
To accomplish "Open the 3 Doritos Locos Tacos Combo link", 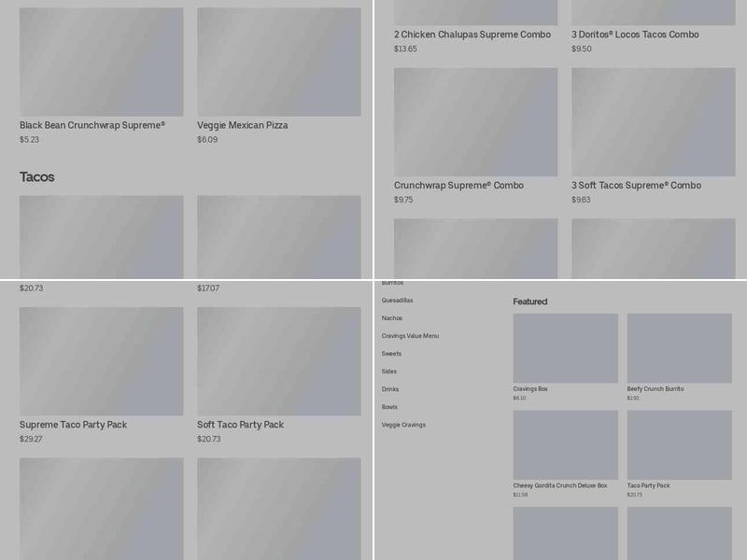I will click(635, 35).
